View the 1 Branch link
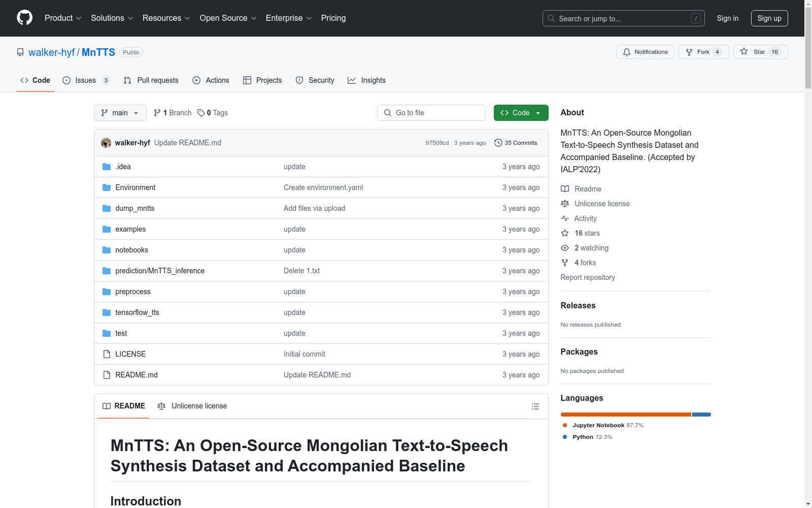The width and height of the screenshot is (812, 508). [173, 113]
